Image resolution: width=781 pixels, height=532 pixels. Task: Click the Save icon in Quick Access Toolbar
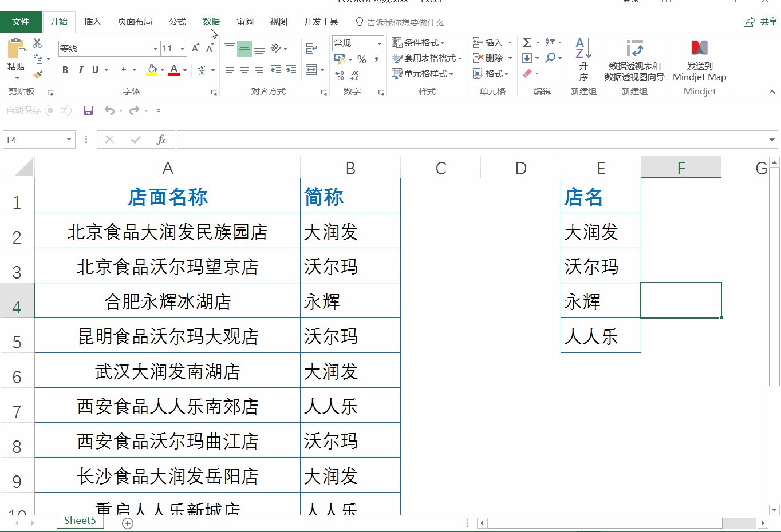pos(88,110)
